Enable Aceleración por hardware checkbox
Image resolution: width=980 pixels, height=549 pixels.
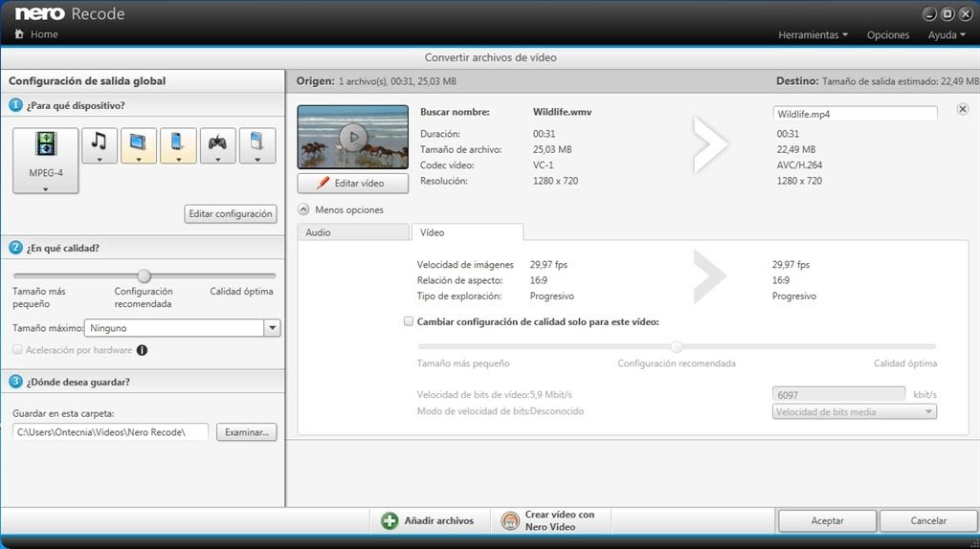[x=17, y=350]
